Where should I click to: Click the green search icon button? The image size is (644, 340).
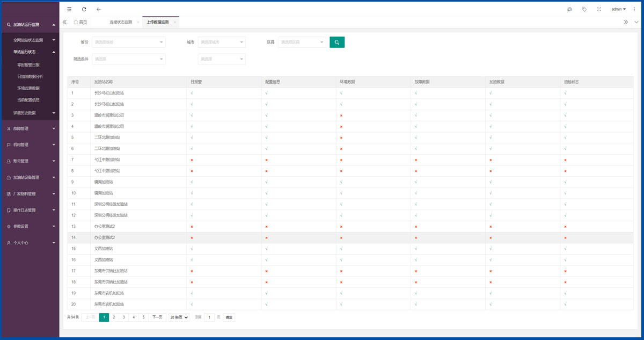337,42
